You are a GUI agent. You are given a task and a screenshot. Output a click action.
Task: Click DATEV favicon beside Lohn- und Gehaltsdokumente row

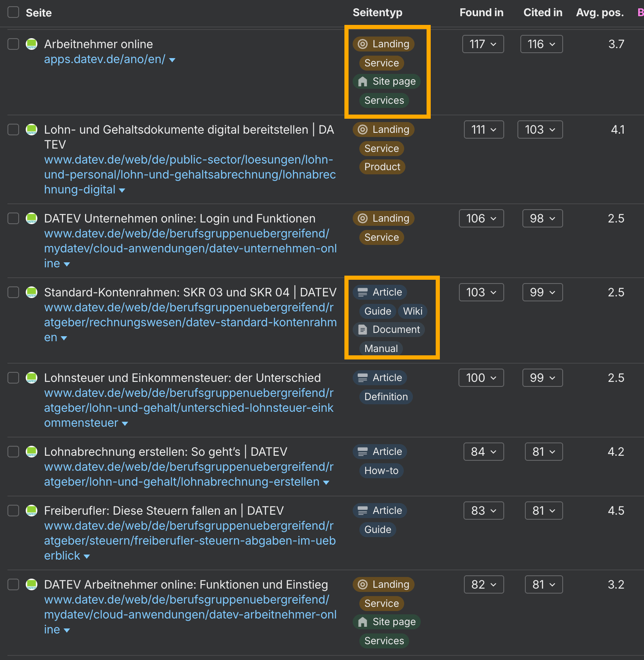coord(32,130)
